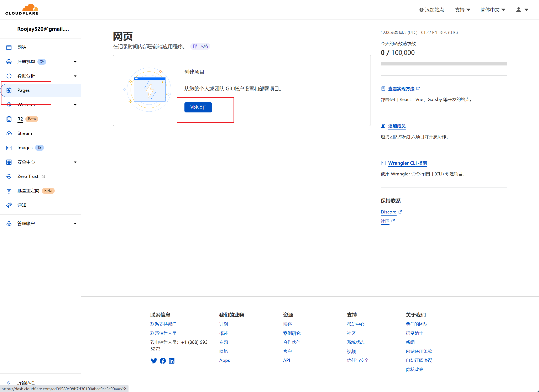Image resolution: width=539 pixels, height=392 pixels.
Task: Expand the Workers sidebar arrow
Action: pos(75,105)
